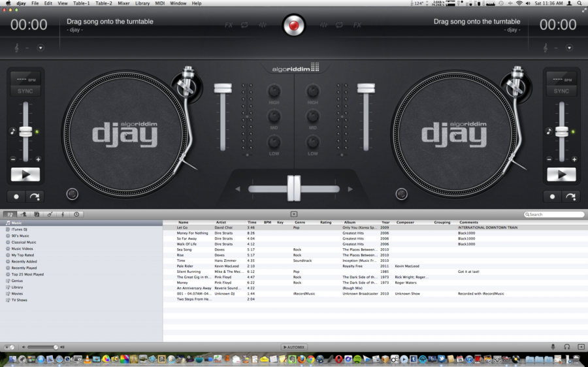Viewport: 588px width, 367px height.
Task: Sync the right deck tempo
Action: (x=561, y=91)
